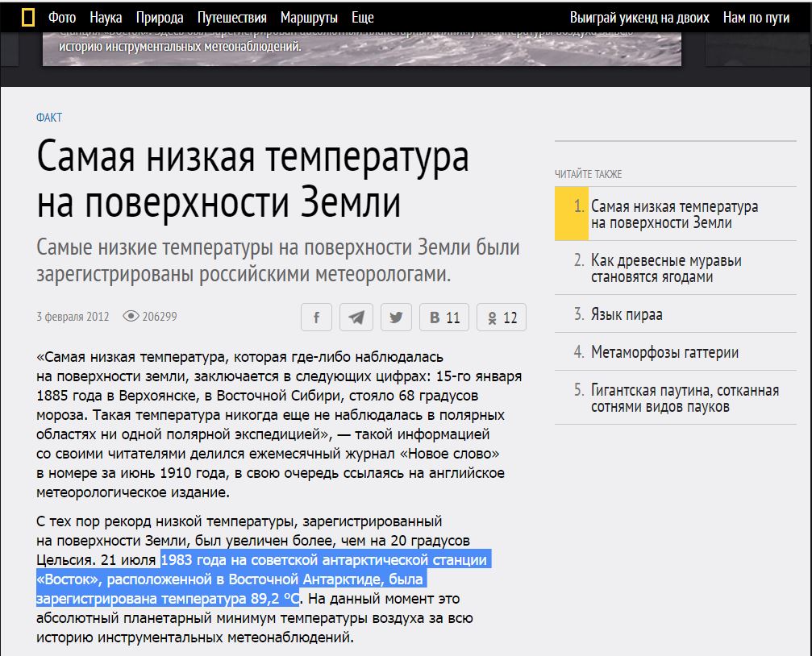Open the Наука menu section
Screen dimensions: 812x656
pos(106,18)
